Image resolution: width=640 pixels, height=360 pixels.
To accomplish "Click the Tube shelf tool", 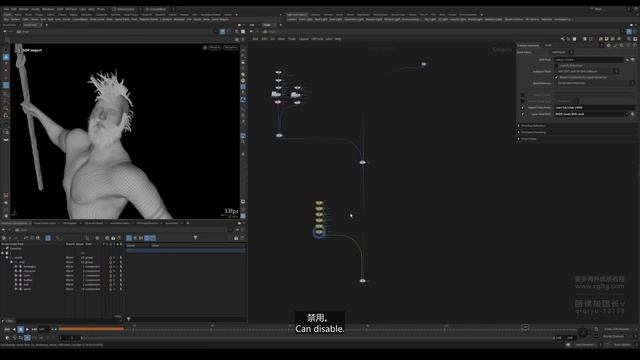I will [x=25, y=19].
